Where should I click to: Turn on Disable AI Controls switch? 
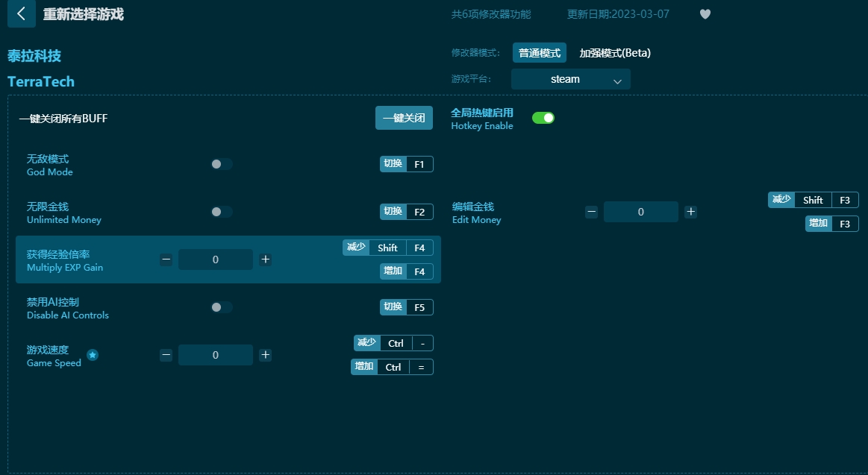click(221, 307)
